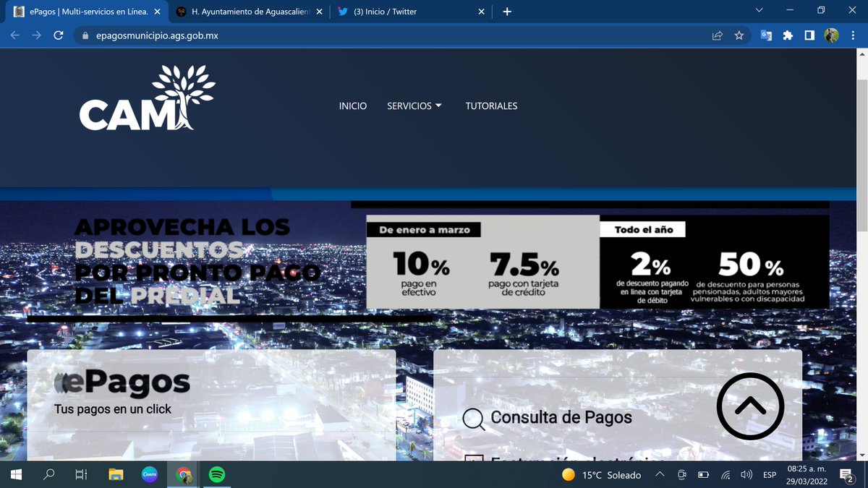The width and height of the screenshot is (868, 488).
Task: Switch to the Inicio / Twitter tab
Action: click(409, 12)
